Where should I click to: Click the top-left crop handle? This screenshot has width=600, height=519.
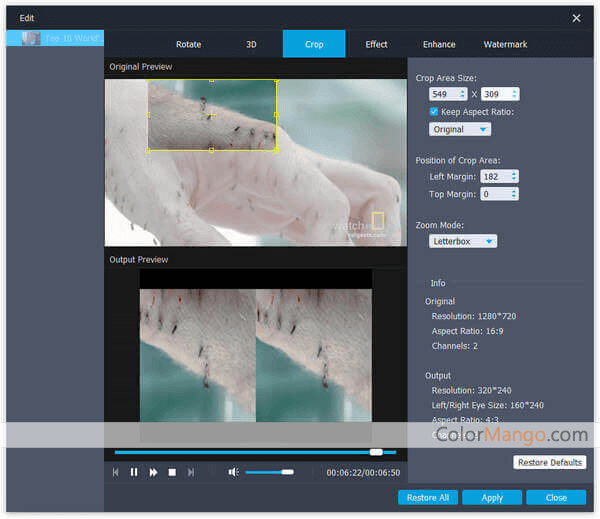point(148,80)
